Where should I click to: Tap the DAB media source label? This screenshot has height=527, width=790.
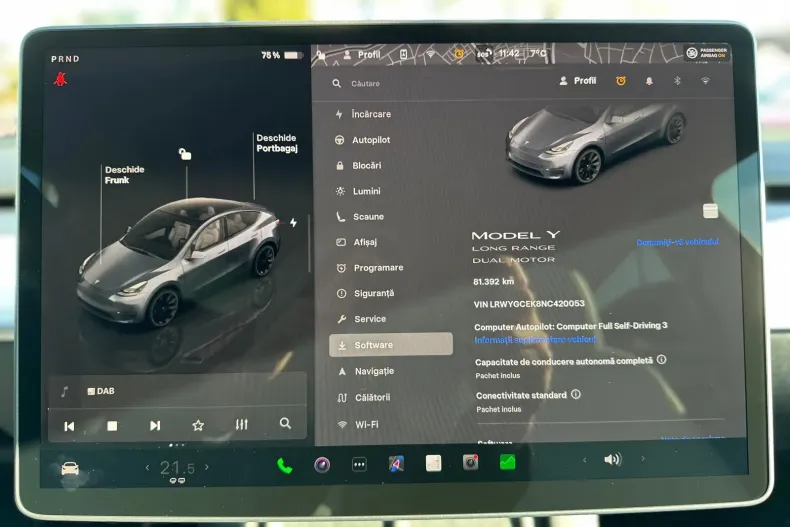pyautogui.click(x=101, y=391)
